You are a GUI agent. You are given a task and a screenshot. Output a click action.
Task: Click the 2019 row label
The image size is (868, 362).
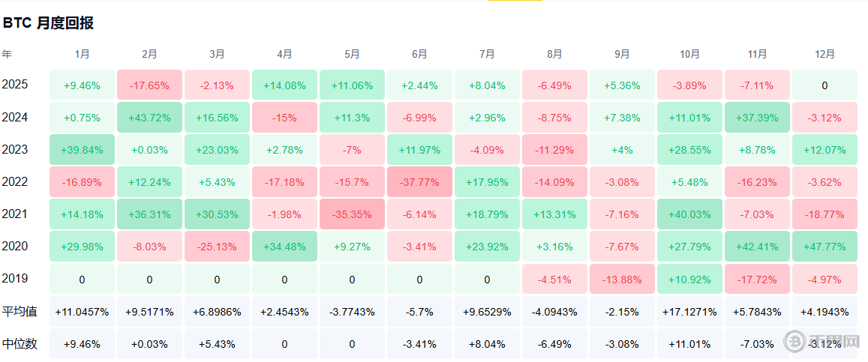click(x=15, y=279)
